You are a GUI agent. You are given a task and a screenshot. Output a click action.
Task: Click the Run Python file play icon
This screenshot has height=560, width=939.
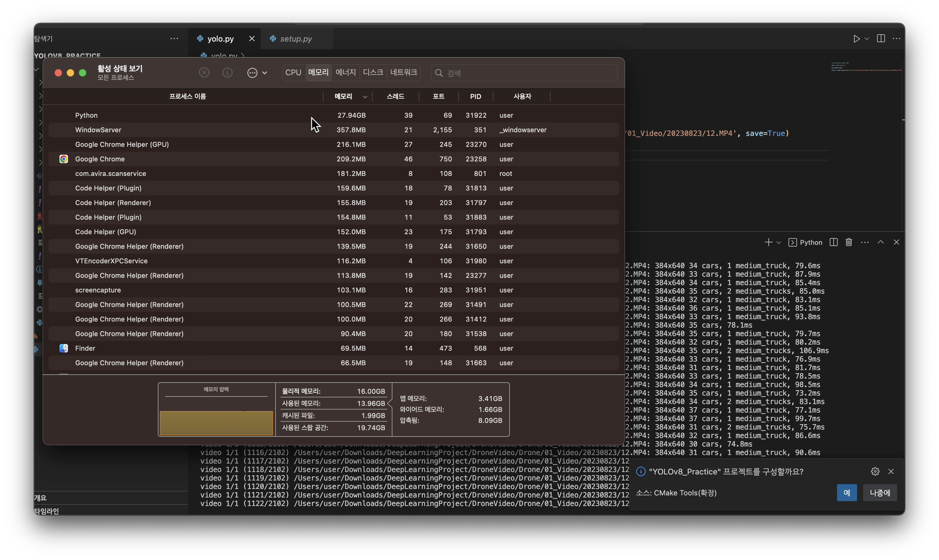pos(856,39)
